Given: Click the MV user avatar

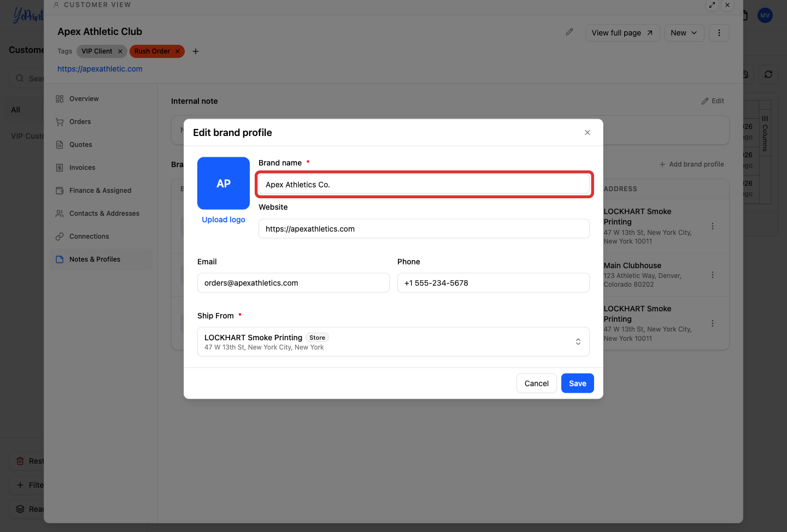Looking at the screenshot, I should 765,15.
